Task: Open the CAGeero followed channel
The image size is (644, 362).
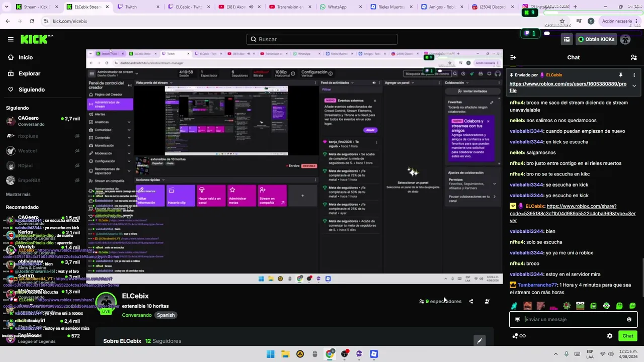Action: [43, 121]
